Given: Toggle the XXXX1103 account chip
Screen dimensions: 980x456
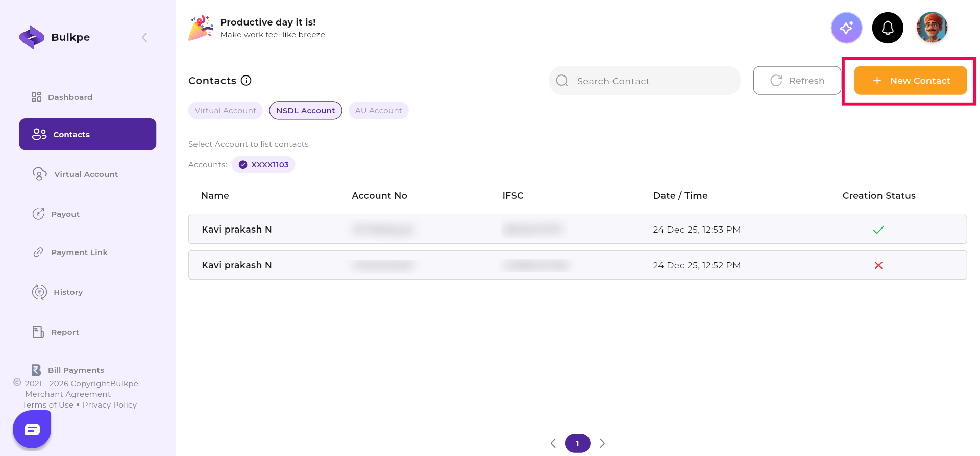Looking at the screenshot, I should (263, 165).
